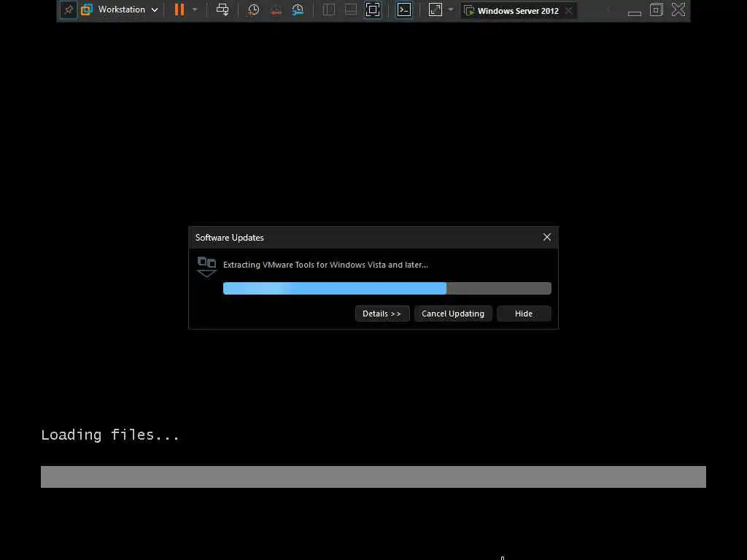Pause the virtual machine
Image resolution: width=747 pixels, height=560 pixels.
coord(179,9)
